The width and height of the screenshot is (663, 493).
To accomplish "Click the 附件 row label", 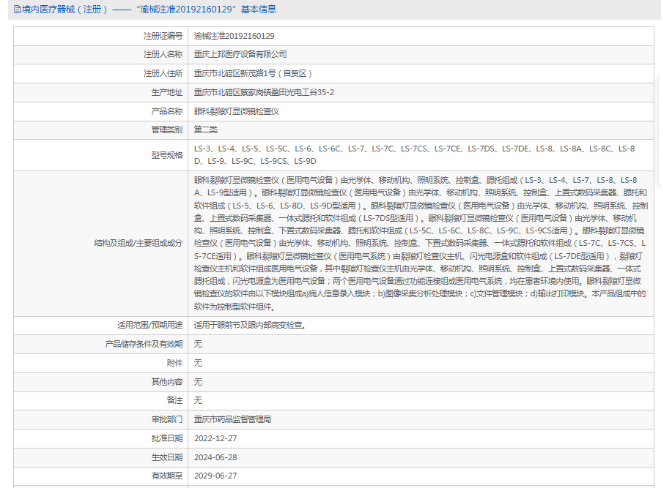I will (x=176, y=362).
